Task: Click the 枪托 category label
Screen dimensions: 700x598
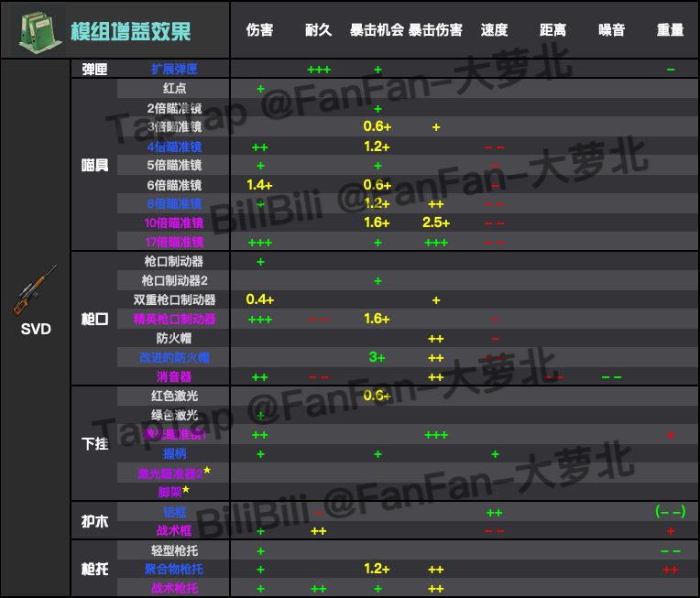Action: pos(94,569)
